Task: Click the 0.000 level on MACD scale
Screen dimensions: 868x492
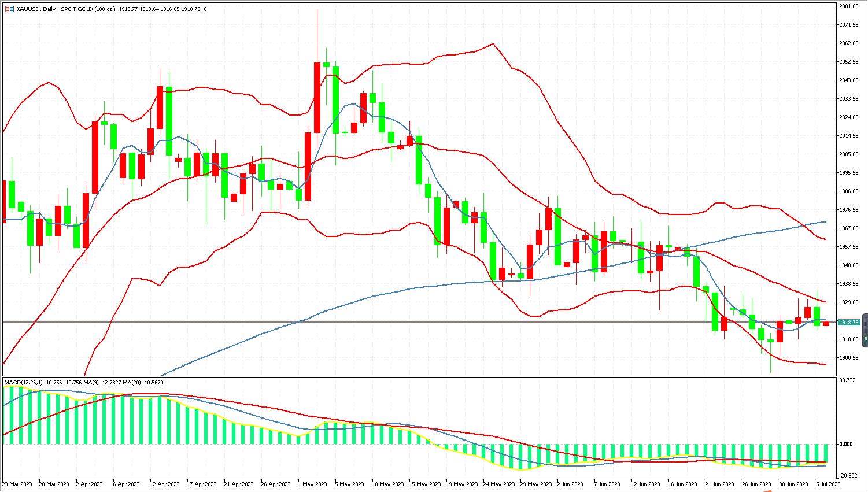Action: point(845,445)
